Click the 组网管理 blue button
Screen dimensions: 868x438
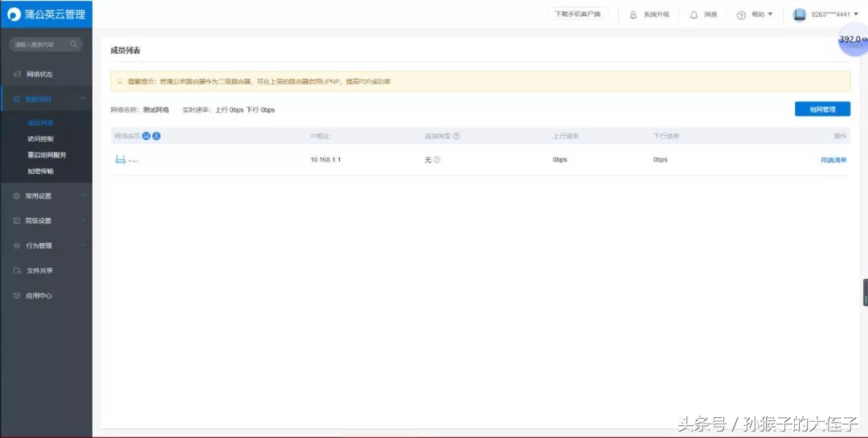823,109
